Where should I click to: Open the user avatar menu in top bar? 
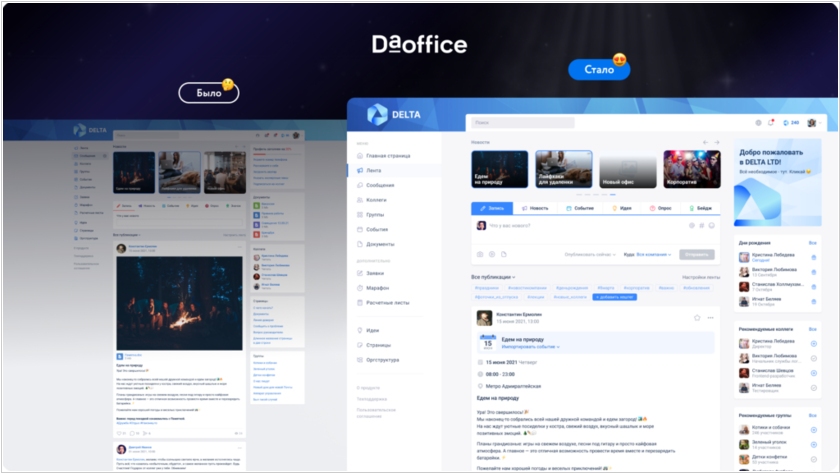(x=814, y=123)
